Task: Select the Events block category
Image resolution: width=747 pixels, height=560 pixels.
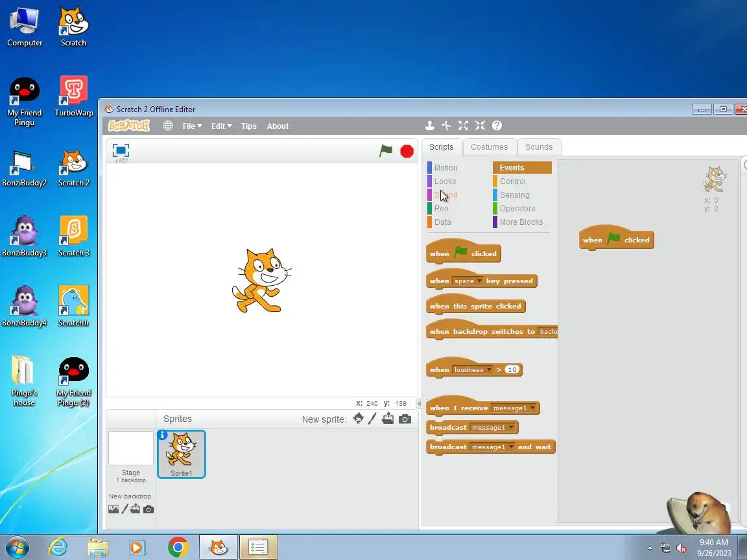Action: pyautogui.click(x=522, y=168)
